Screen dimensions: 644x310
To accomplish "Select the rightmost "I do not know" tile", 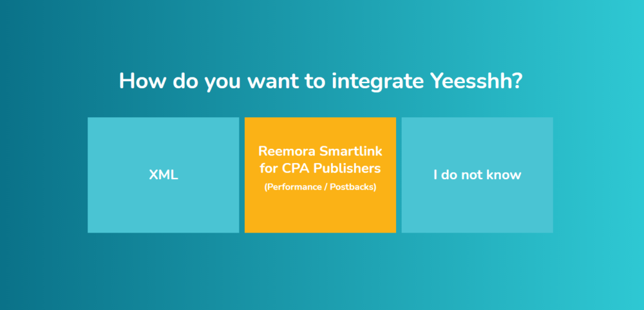I will pyautogui.click(x=477, y=175).
